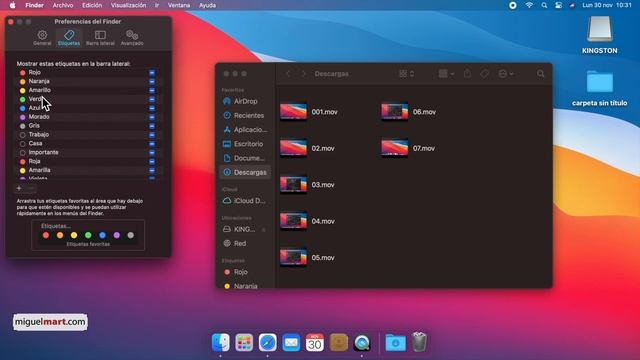Open Recientes in the Finder sidebar
Viewport: 640px width, 360px height.
(245, 116)
